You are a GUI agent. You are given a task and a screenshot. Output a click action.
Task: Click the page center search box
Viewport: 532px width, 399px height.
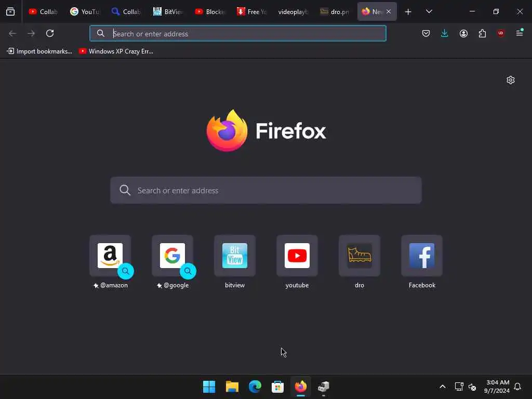(266, 190)
